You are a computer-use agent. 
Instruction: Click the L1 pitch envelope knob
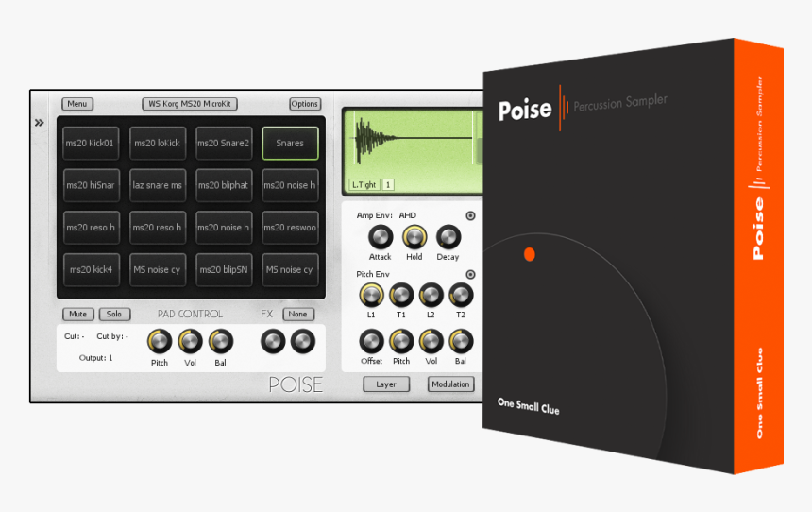(x=372, y=294)
